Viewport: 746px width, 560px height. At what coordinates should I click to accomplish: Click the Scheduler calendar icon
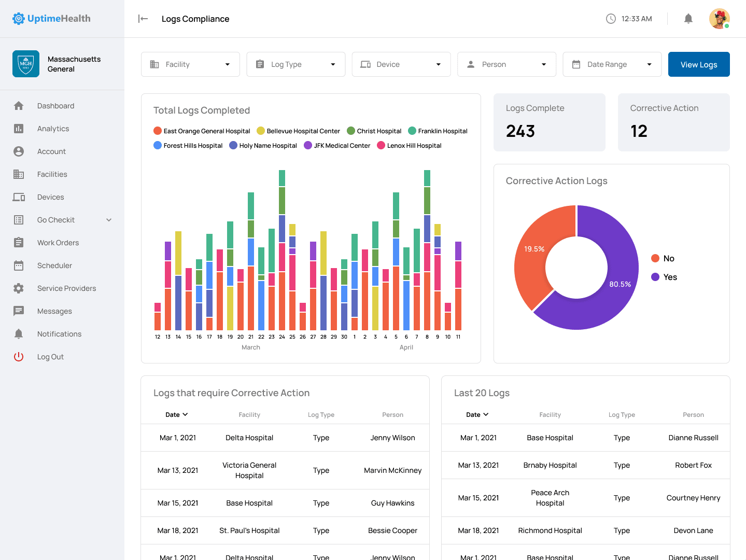click(19, 265)
